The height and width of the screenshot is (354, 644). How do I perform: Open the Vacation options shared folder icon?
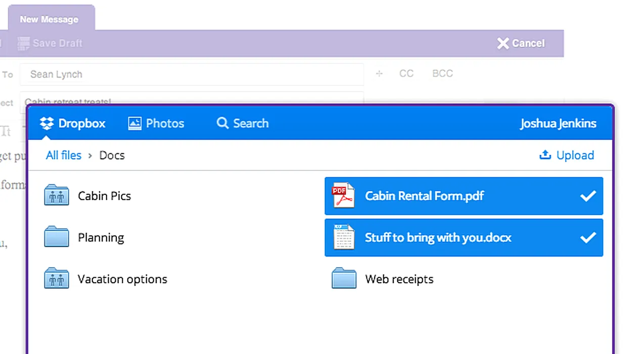pos(57,279)
